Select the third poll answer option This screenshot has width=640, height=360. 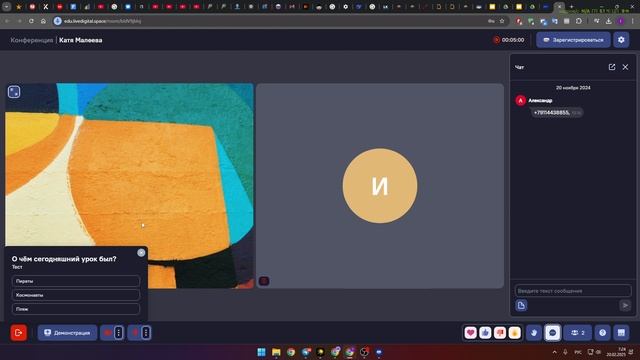(x=76, y=309)
